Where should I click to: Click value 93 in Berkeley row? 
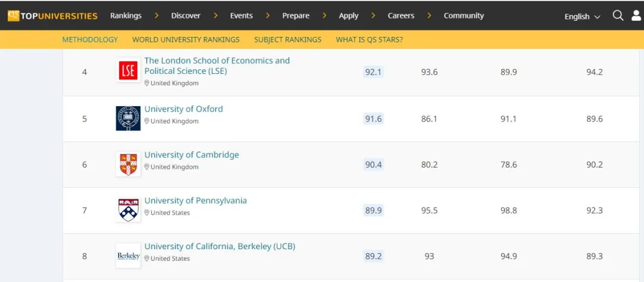tap(429, 256)
